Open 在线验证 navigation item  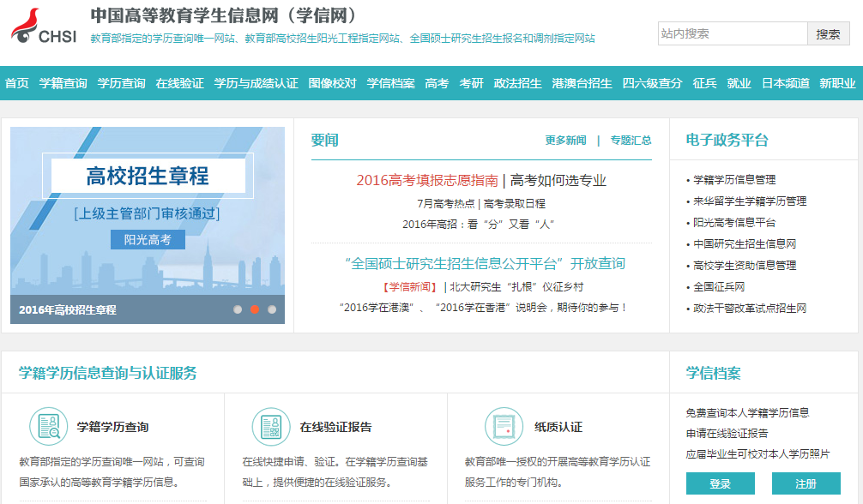[x=180, y=83]
